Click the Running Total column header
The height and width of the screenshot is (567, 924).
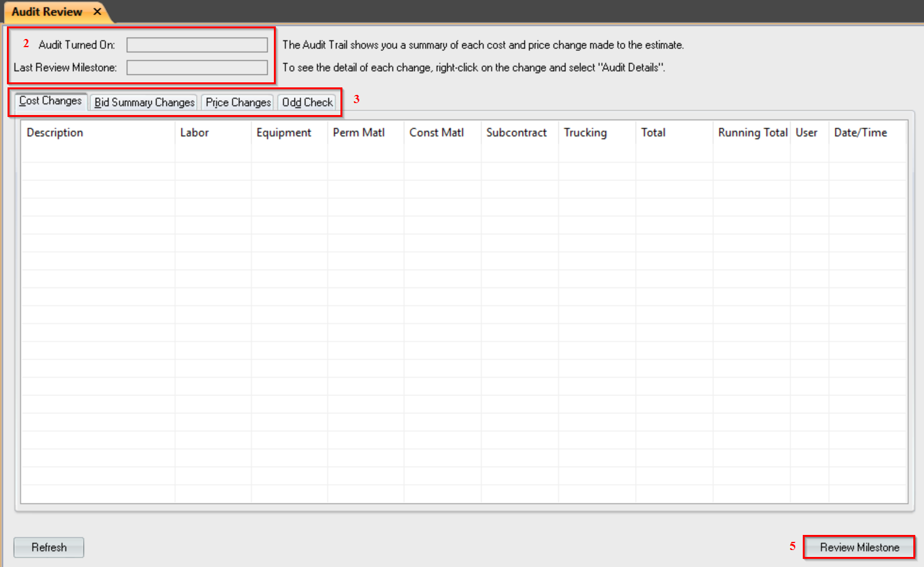coord(752,133)
